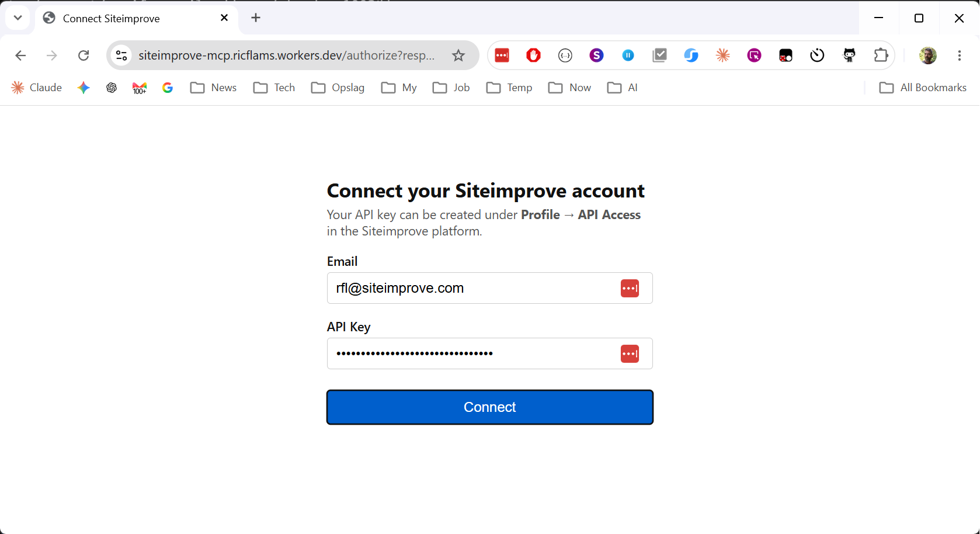Click the blue Connect button
Image resolution: width=980 pixels, height=534 pixels.
[490, 407]
